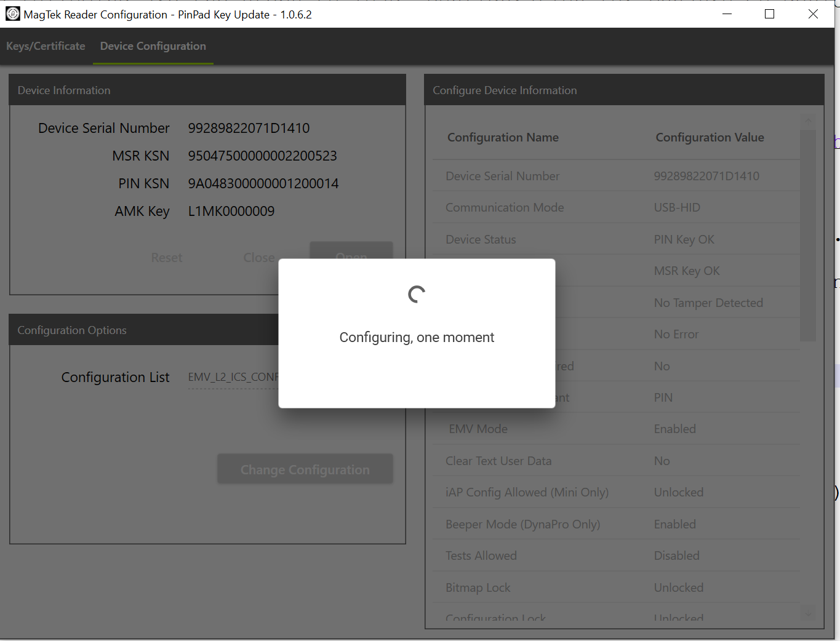This screenshot has width=840, height=641.
Task: Open the Configuration List dropdown
Action: click(233, 377)
